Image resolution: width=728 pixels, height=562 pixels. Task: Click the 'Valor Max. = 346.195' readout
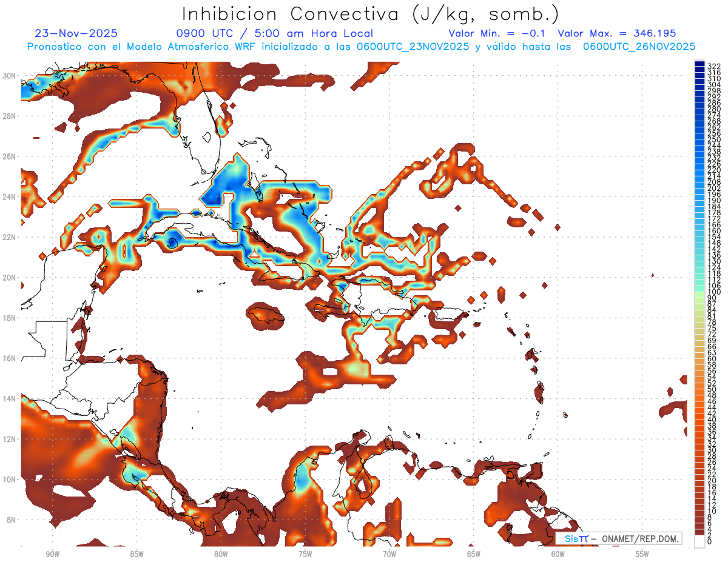[x=616, y=33]
